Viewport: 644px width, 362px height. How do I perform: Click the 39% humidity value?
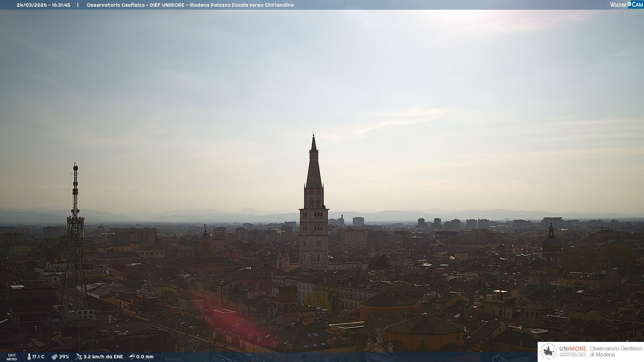point(64,357)
